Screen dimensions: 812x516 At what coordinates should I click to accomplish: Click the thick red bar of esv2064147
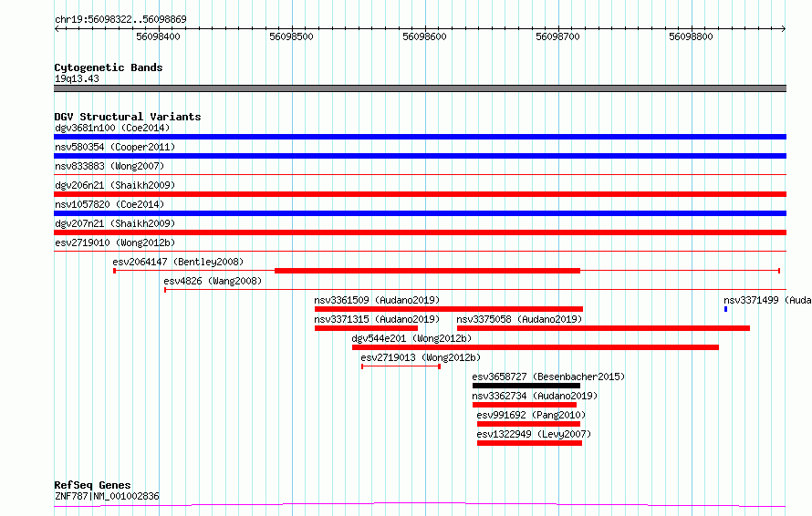tap(427, 271)
